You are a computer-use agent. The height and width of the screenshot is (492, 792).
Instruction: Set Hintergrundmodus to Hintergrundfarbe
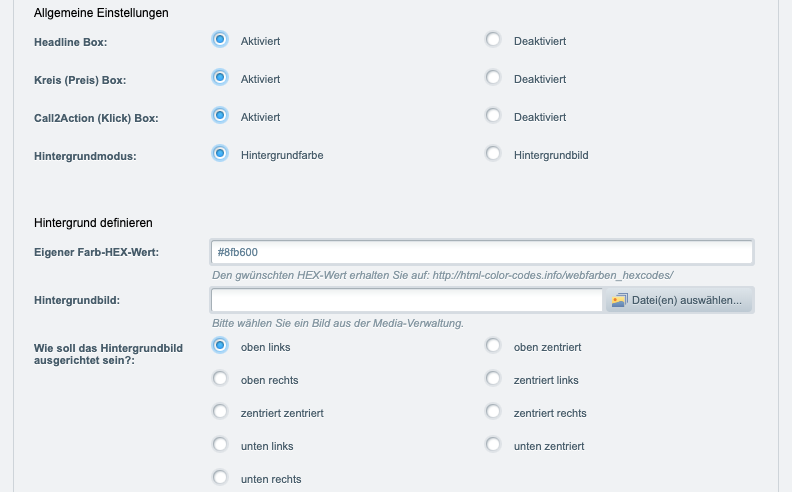220,153
